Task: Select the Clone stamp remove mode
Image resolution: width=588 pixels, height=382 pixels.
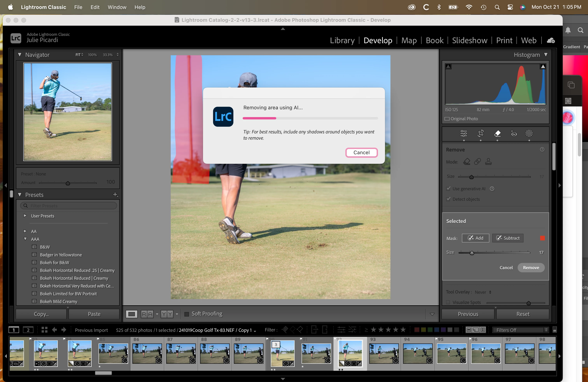Action: [x=488, y=162]
